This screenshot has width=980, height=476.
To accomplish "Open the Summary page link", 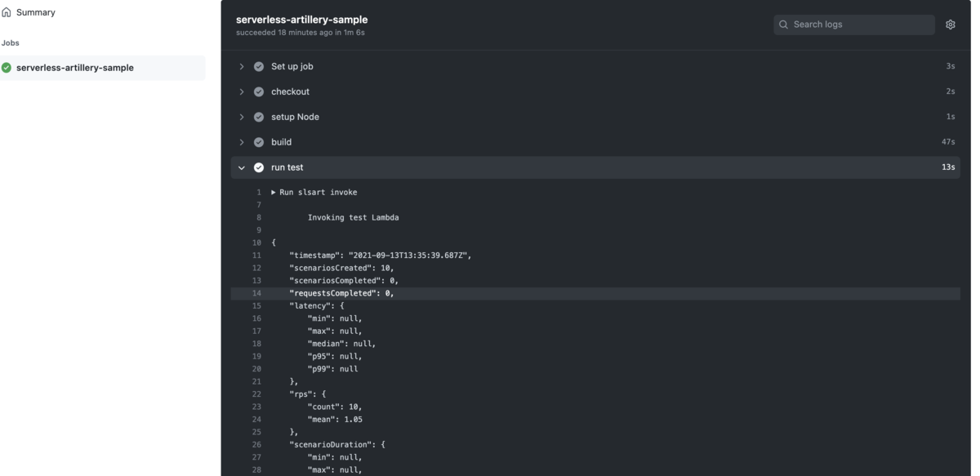I will (36, 12).
